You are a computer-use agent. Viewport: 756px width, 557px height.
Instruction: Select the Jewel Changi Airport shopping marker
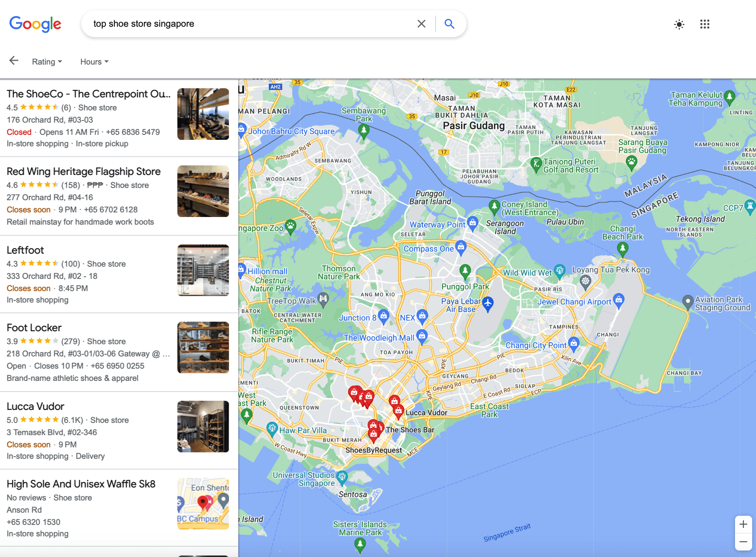point(619,300)
